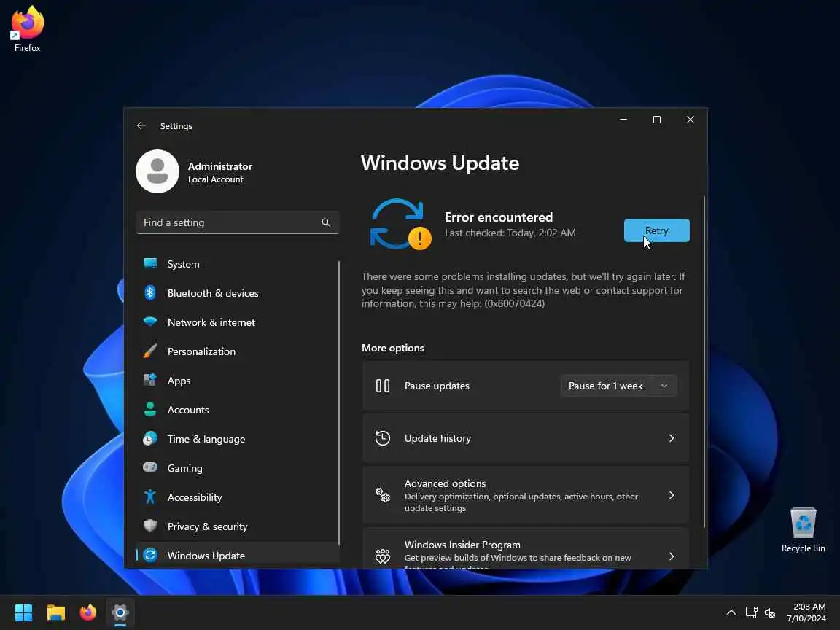Open the Administrator profile avatar
840x630 pixels.
pos(157,171)
